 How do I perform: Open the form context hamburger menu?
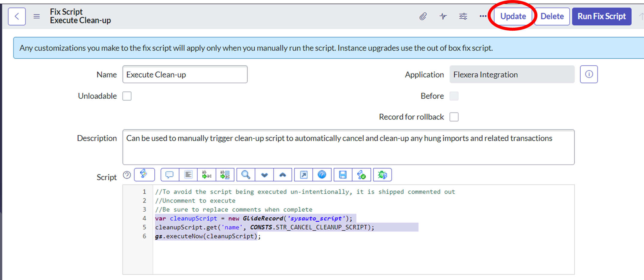pos(37,16)
